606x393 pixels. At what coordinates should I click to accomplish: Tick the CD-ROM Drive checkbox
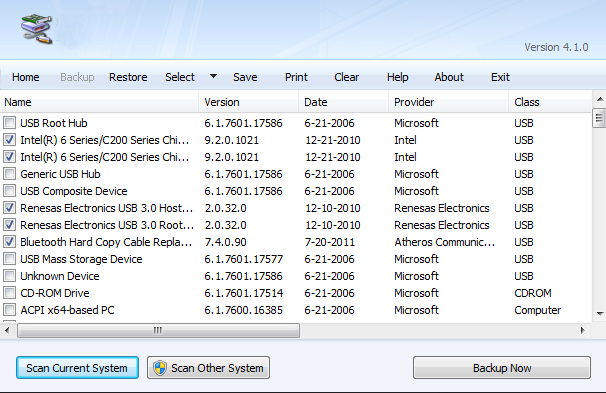click(x=9, y=293)
